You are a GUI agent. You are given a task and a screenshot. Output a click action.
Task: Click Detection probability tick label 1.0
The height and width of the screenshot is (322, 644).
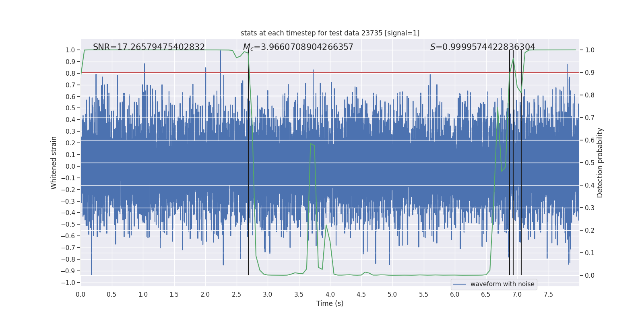(590, 50)
